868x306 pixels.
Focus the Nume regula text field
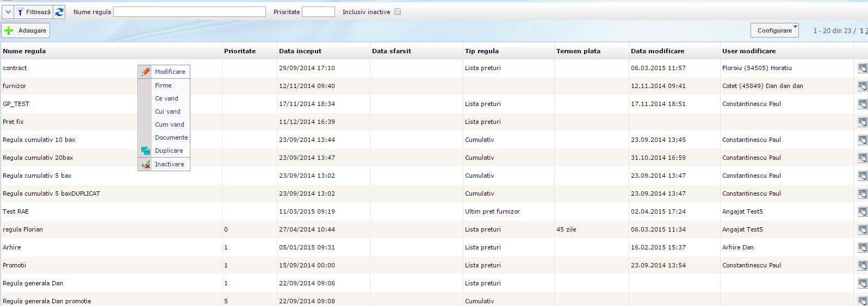click(189, 12)
